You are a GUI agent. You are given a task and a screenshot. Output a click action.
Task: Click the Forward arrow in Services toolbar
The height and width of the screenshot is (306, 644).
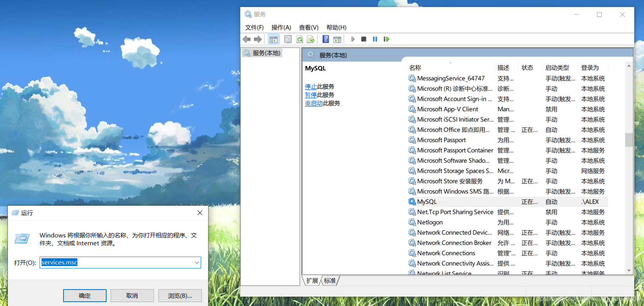point(258,39)
